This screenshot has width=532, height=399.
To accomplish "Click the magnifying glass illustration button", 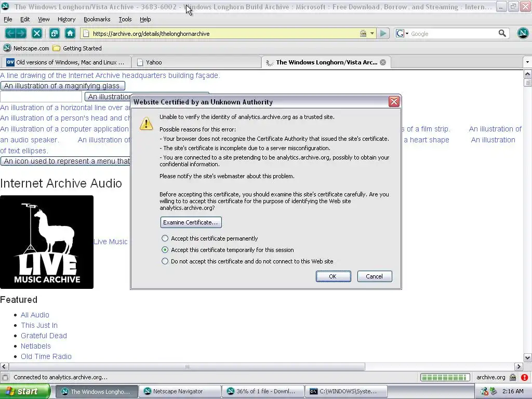I will tap(63, 86).
